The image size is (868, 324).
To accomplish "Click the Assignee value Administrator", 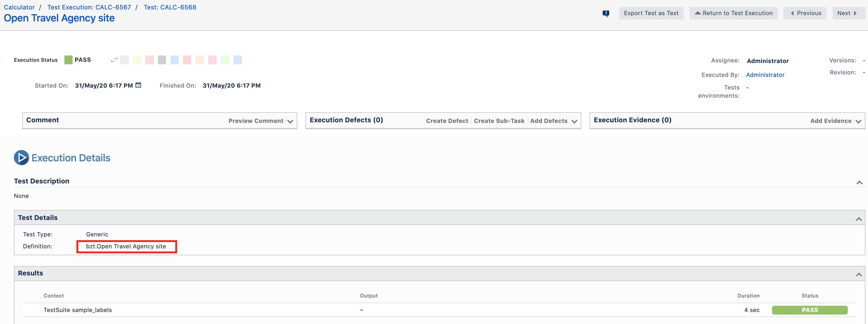I will point(768,61).
